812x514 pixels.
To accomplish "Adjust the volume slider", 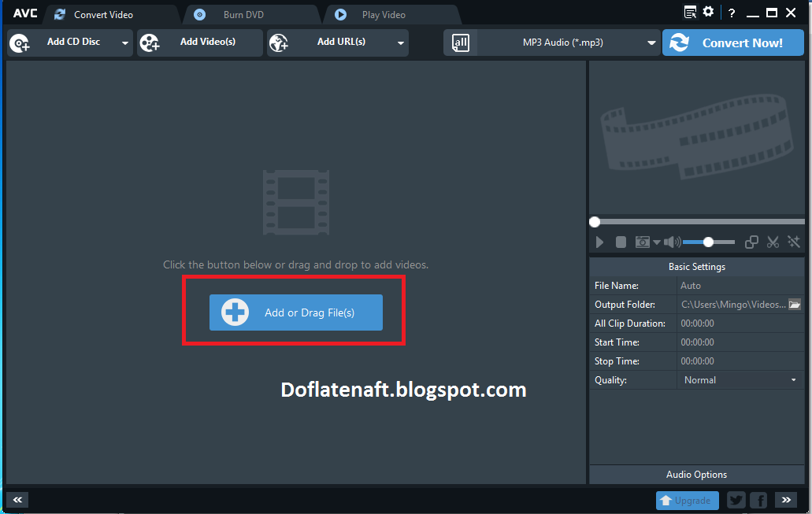I will point(708,242).
